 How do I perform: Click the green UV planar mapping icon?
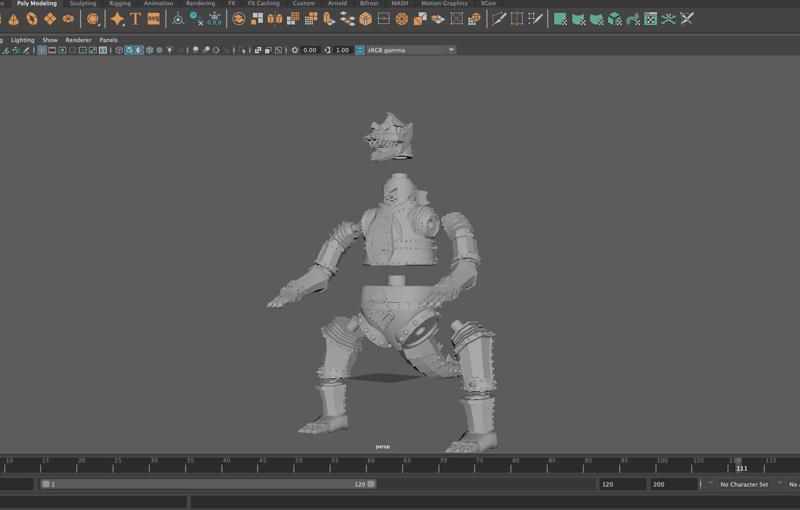561,19
